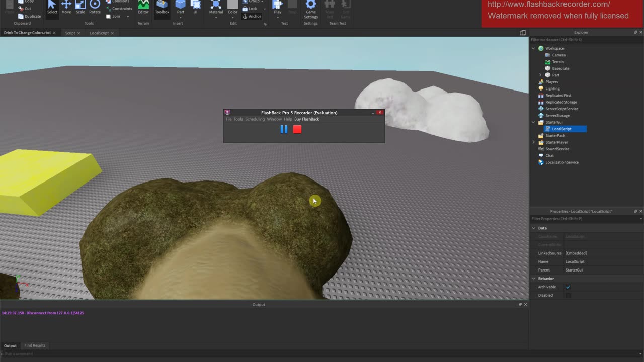The image size is (644, 362).
Task: Open the UI insert tool
Action: [x=195, y=7]
